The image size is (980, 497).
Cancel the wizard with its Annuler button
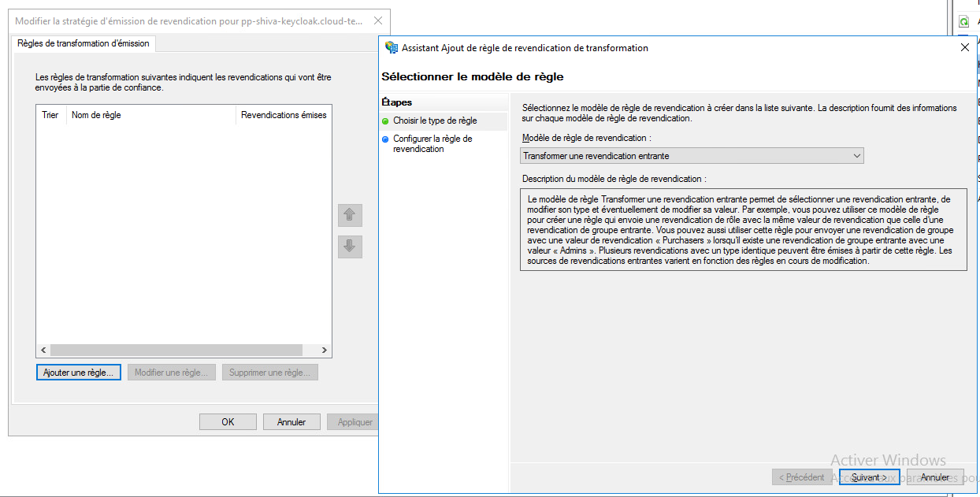click(935, 477)
